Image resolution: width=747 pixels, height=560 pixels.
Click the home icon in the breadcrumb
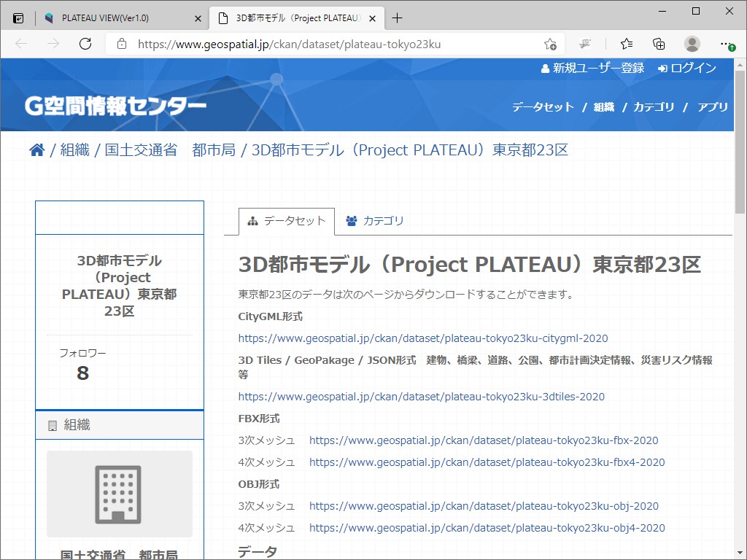coord(36,149)
